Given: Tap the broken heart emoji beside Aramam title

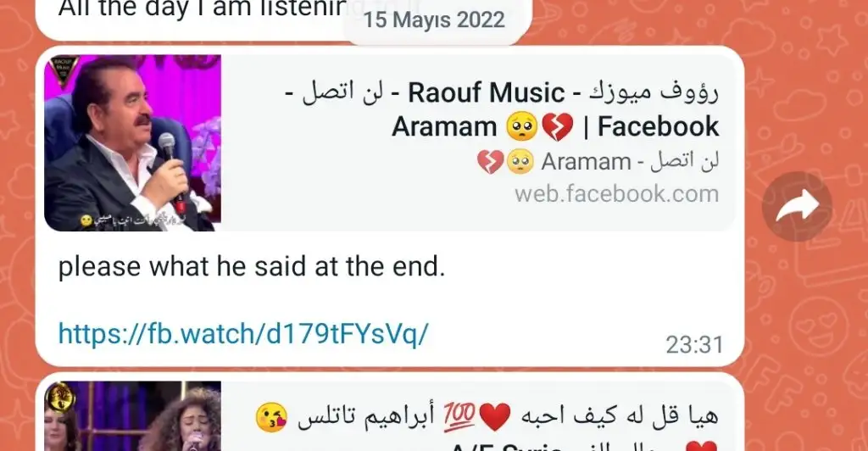Looking at the screenshot, I should pyautogui.click(x=558, y=127).
